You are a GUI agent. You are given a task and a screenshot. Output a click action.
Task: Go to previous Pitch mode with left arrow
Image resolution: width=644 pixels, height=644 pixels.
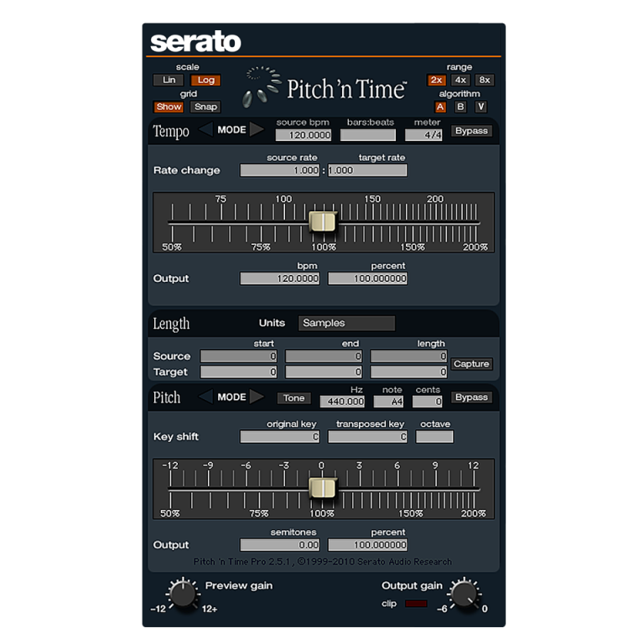point(205,397)
